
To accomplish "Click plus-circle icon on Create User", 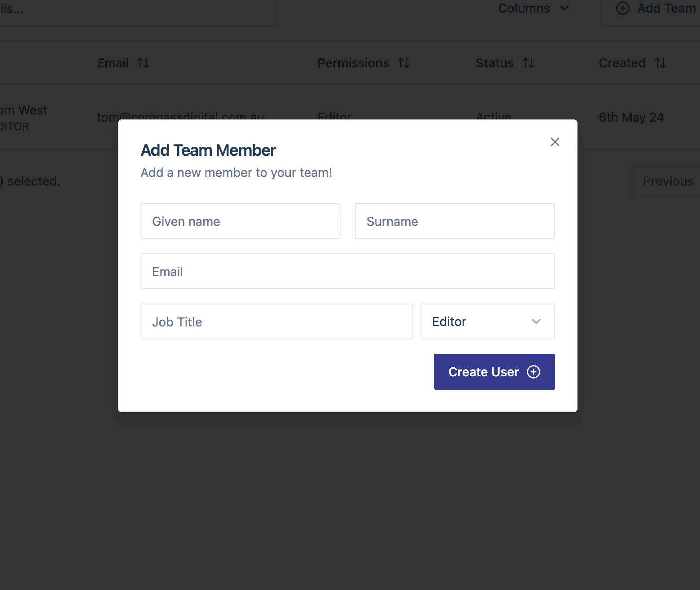I will click(x=534, y=372).
